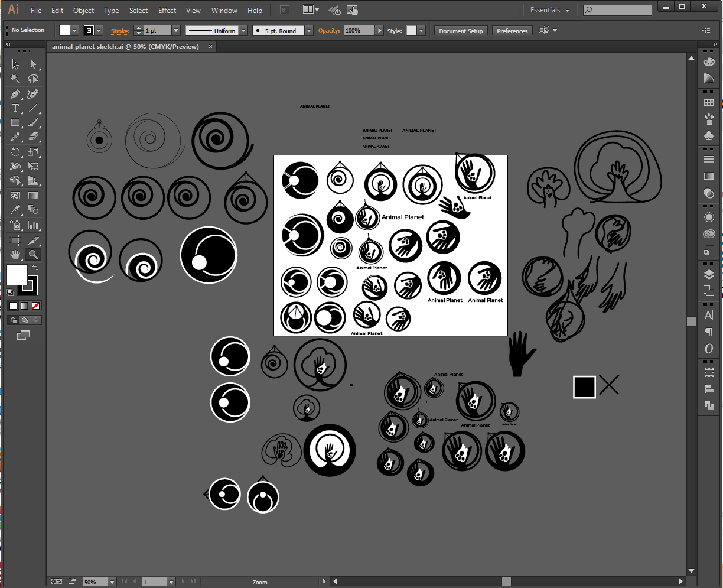Click the Document Setup button
Viewport: 723px width, 588px height.
pyautogui.click(x=461, y=31)
